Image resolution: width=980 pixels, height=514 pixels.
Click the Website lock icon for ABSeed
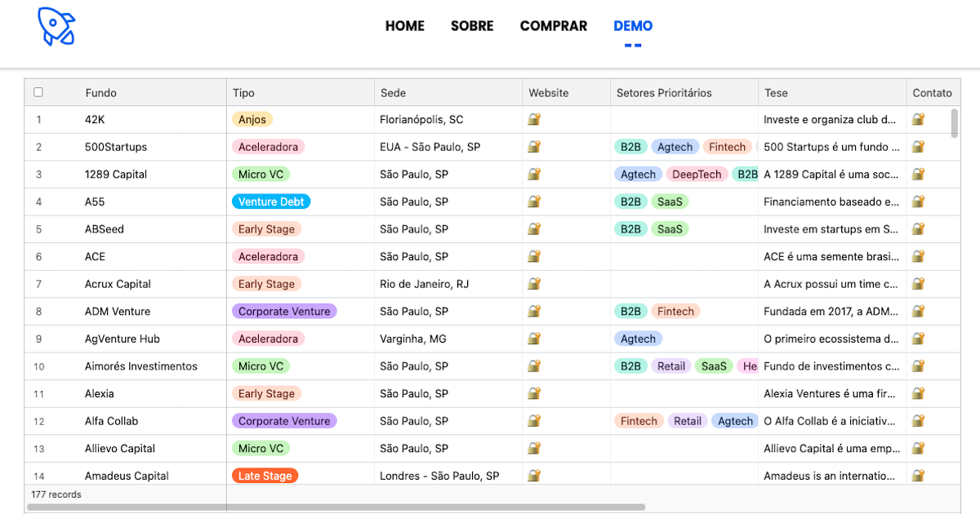pyautogui.click(x=534, y=228)
